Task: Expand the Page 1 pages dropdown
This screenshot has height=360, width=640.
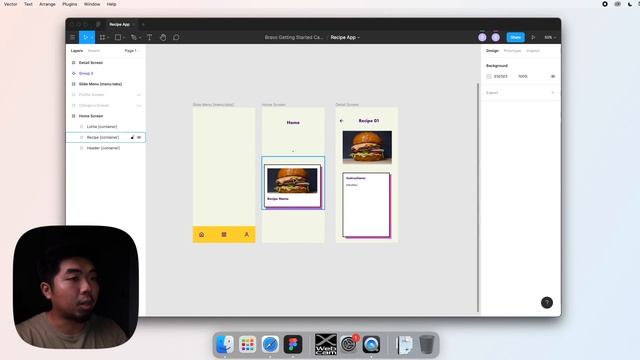Action: tap(132, 51)
